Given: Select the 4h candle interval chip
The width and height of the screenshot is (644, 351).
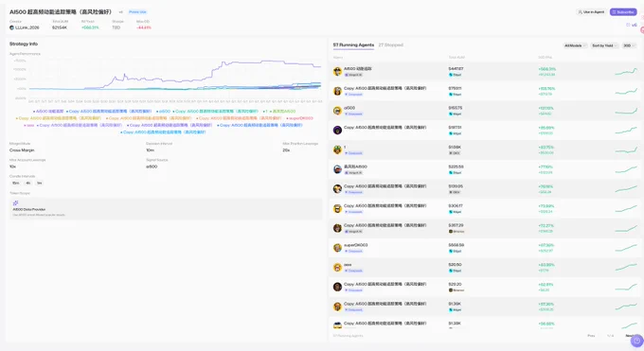Looking at the screenshot, I should tap(27, 184).
